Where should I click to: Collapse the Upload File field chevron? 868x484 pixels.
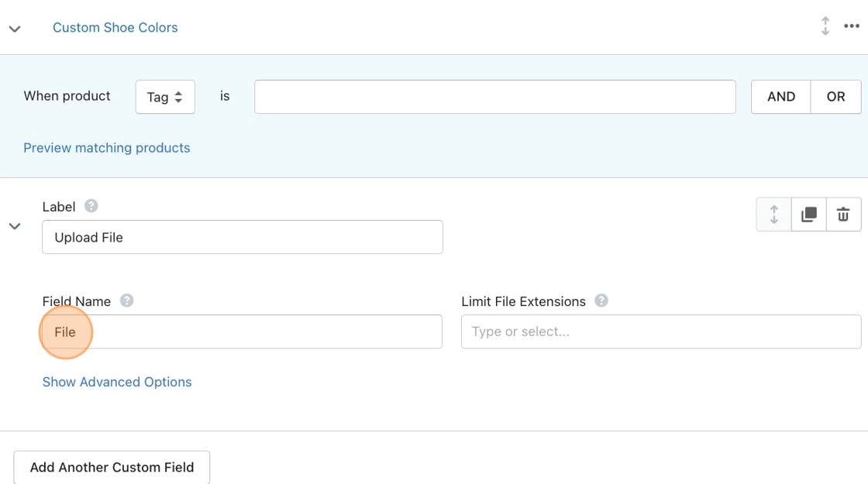(15, 226)
